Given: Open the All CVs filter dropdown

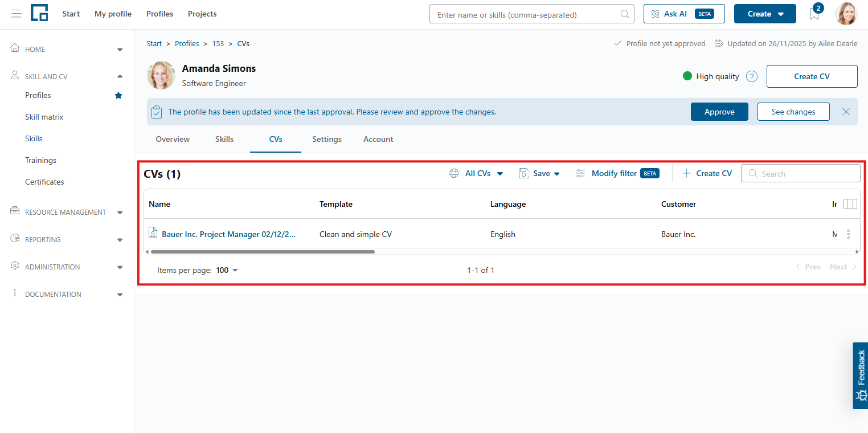Looking at the screenshot, I should [x=476, y=173].
